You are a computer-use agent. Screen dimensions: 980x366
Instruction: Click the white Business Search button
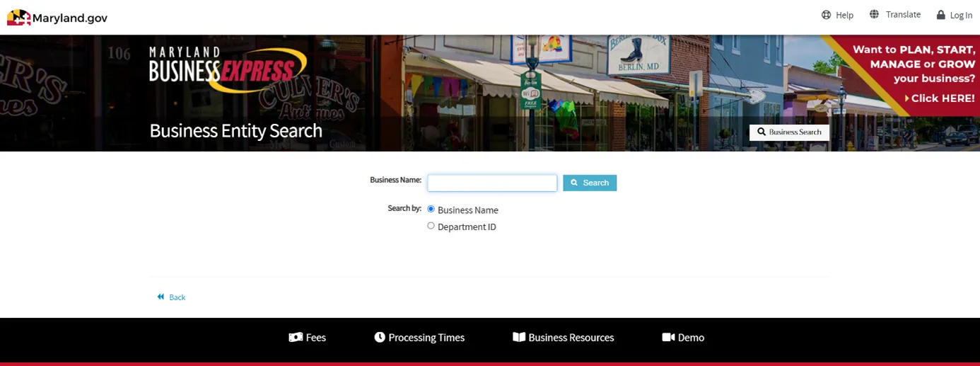(789, 132)
